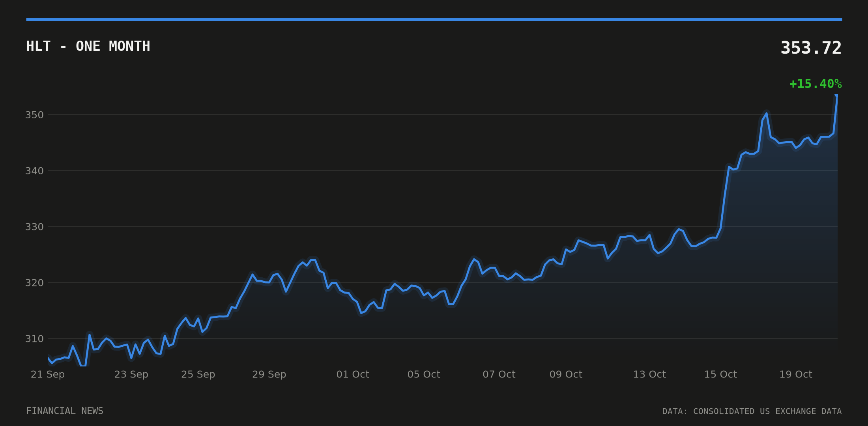Click the 05 Oct date label
This screenshot has width=868, height=426.
point(424,374)
